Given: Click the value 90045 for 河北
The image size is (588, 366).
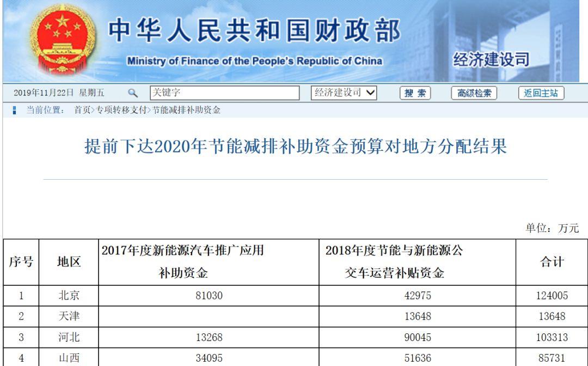Looking at the screenshot, I should click(418, 338).
